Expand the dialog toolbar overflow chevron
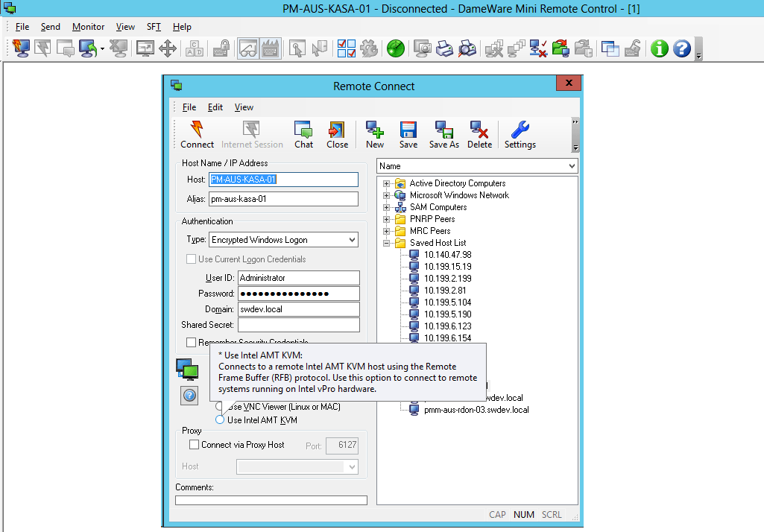The width and height of the screenshot is (764, 532). coord(575,121)
